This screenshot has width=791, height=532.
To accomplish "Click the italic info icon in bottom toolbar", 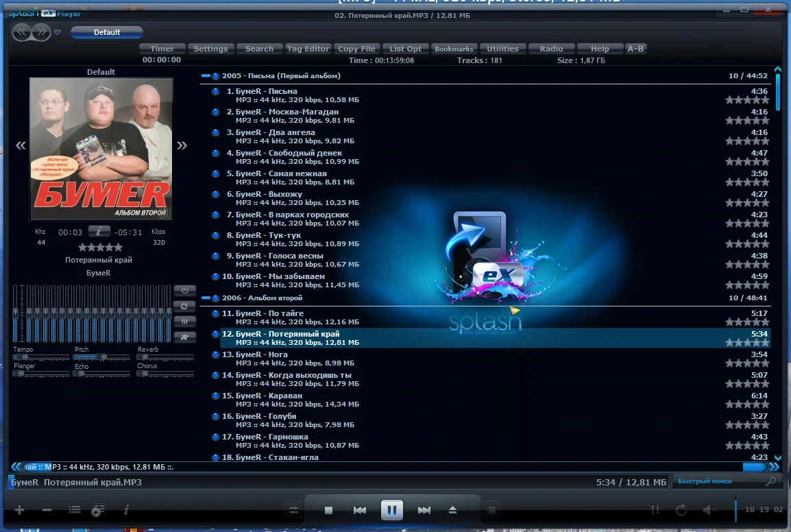I will point(126,510).
